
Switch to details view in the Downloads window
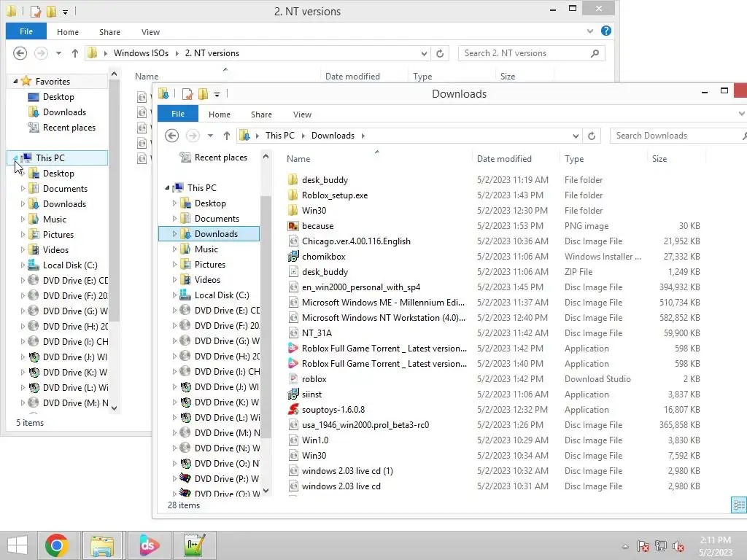coord(739,505)
